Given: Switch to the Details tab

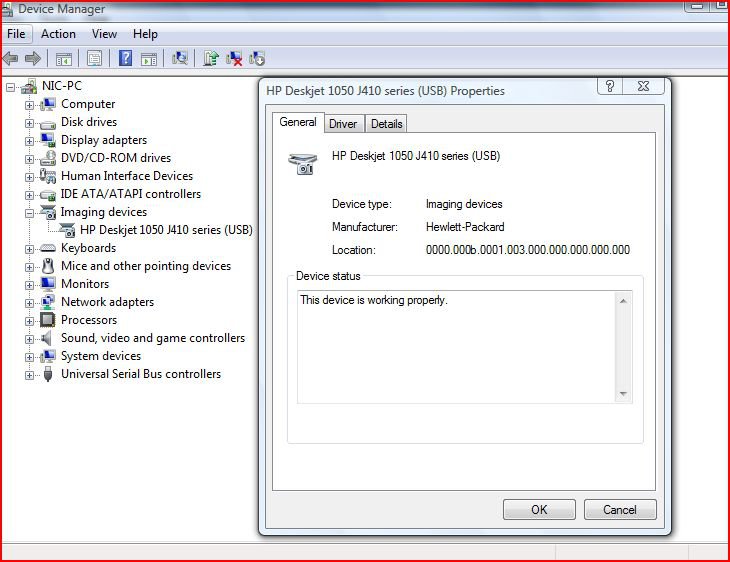Looking at the screenshot, I should [x=386, y=124].
